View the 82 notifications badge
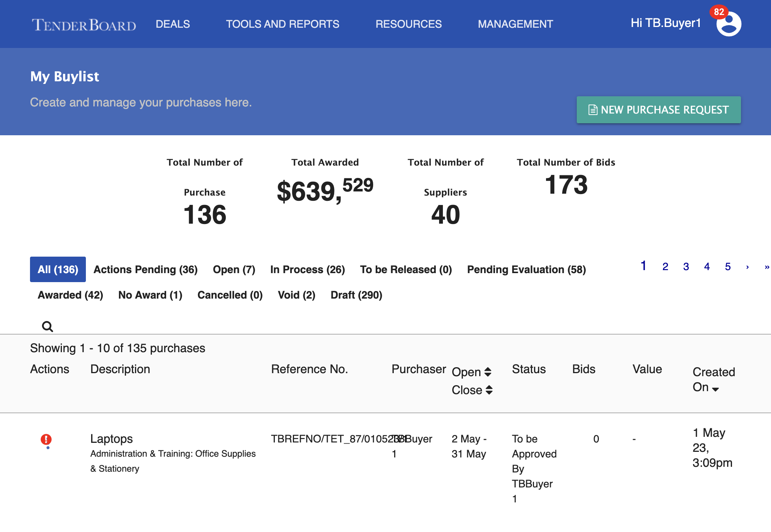Viewport: 771px width, 532px height. click(x=718, y=12)
